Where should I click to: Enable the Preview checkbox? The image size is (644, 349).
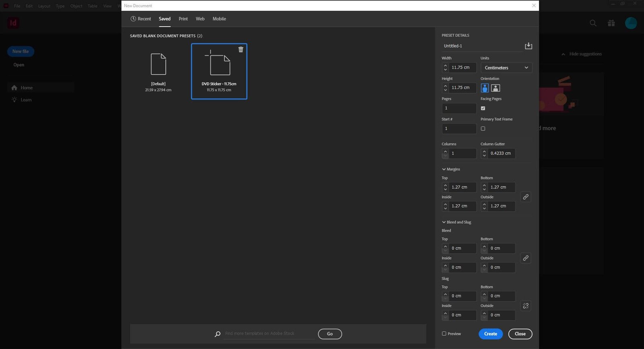pos(444,334)
